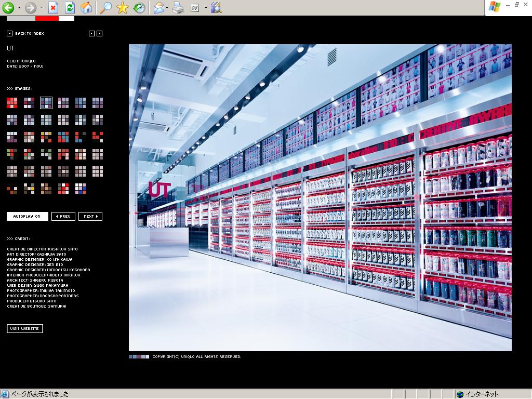532x399 pixels.
Task: Open the Research books icon
Action: click(x=216, y=7)
